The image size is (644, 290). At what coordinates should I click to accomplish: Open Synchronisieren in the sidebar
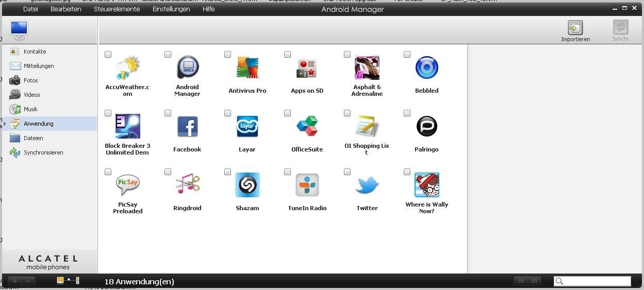click(49, 152)
